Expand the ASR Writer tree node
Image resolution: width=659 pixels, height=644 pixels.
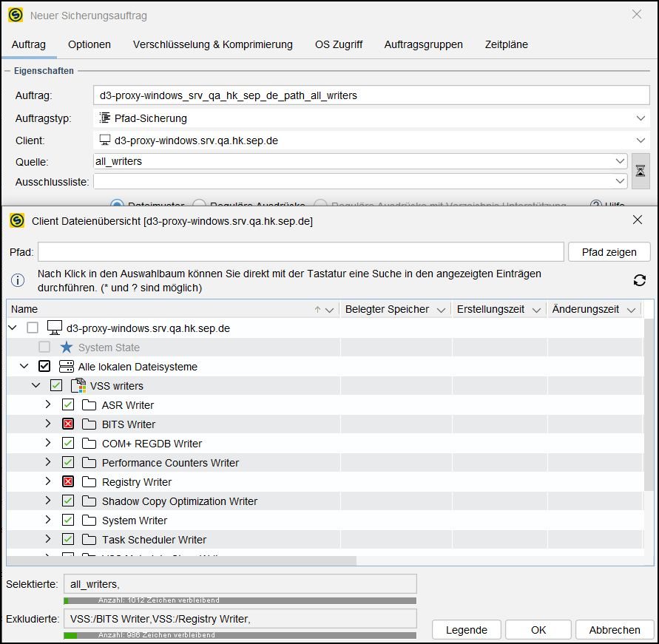(48, 404)
